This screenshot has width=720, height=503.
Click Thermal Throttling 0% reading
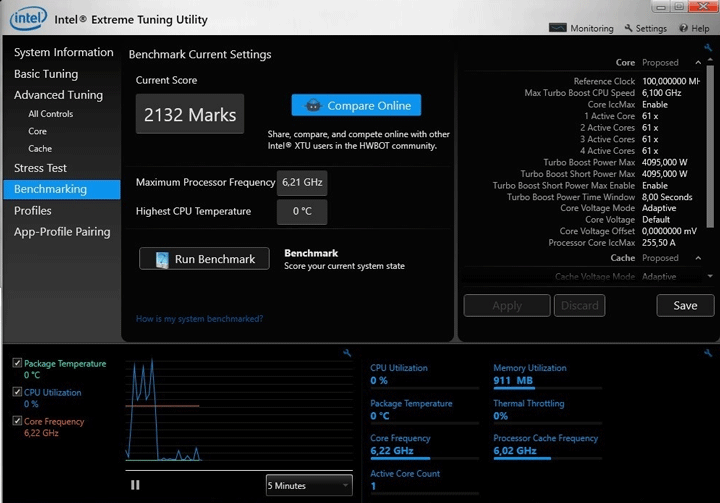point(501,416)
